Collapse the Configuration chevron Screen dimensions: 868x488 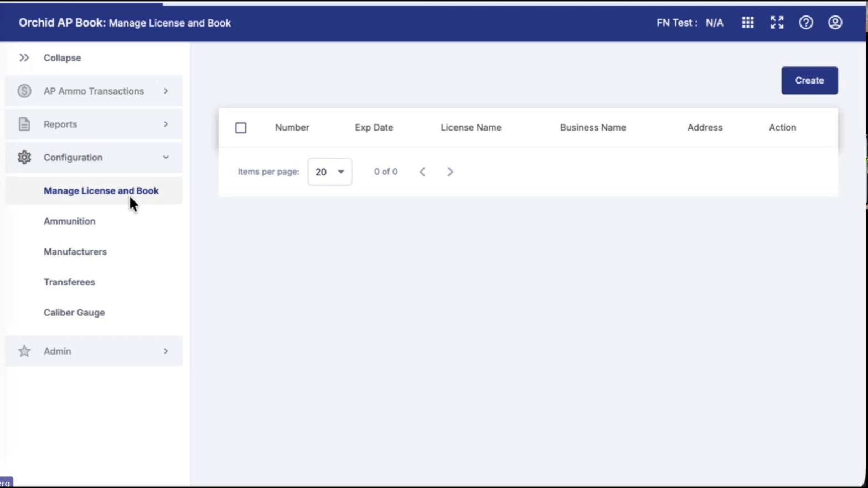pyautogui.click(x=166, y=157)
